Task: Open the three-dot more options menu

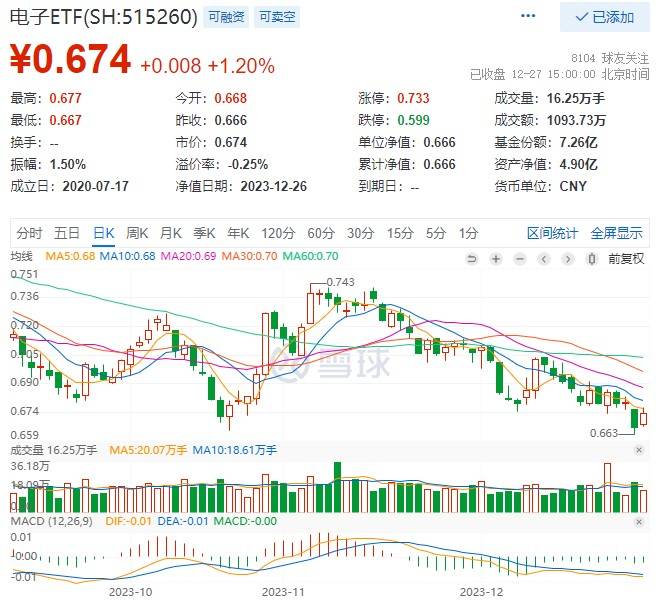Action: 528,16
